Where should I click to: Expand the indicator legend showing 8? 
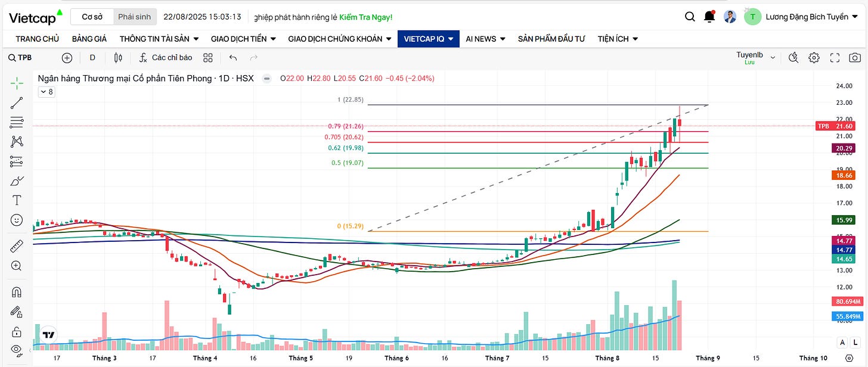pos(46,92)
